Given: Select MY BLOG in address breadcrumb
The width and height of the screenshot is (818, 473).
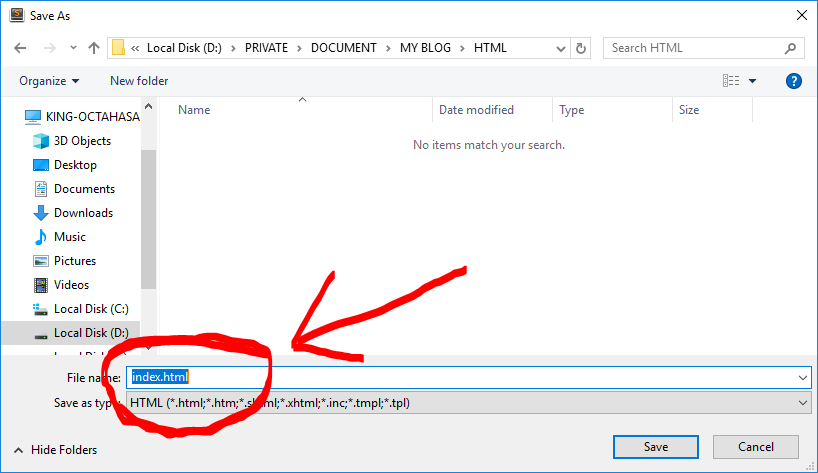Looking at the screenshot, I should [x=425, y=48].
